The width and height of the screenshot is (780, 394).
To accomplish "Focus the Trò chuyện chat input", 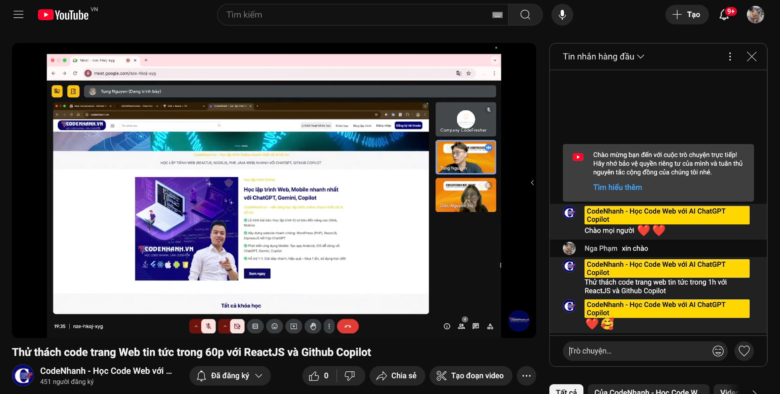I will pyautogui.click(x=638, y=351).
